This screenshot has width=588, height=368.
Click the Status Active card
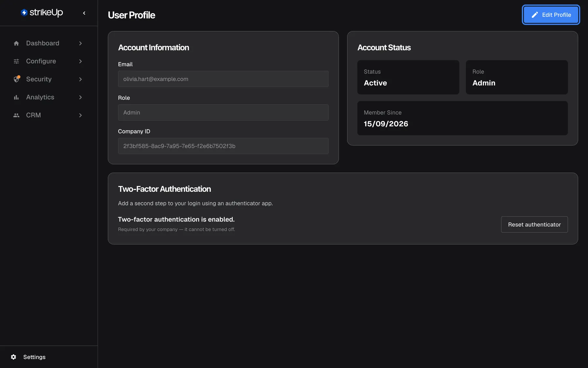408,77
